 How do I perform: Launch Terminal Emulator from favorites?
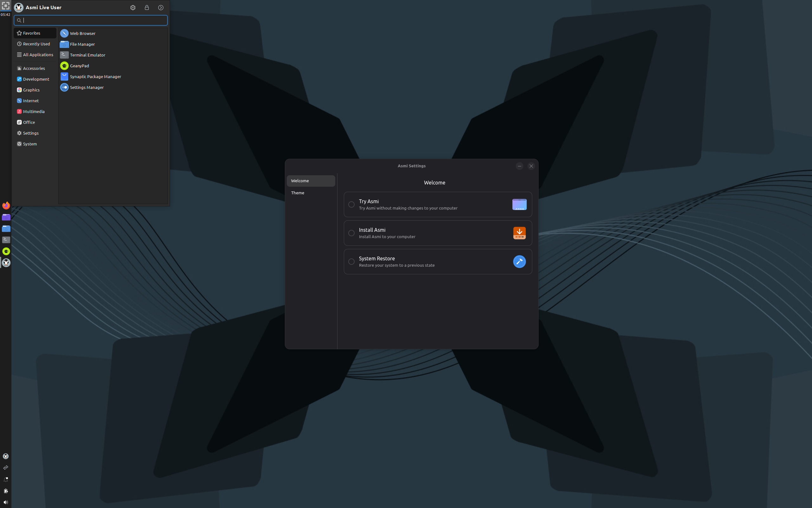pos(113,55)
